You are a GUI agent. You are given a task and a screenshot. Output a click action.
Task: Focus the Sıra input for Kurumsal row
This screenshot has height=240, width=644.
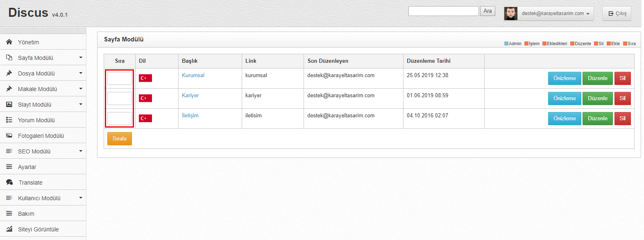pyautogui.click(x=120, y=78)
